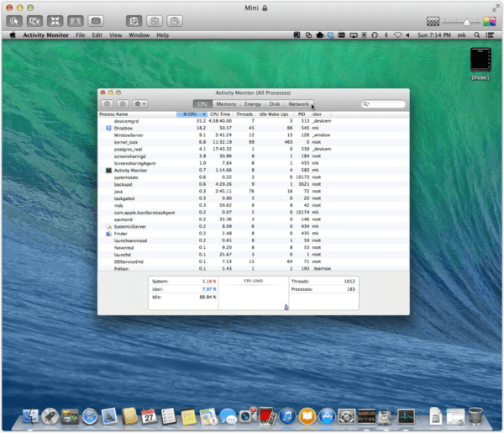Sort by Process Name column header
Image resolution: width=504 pixels, height=433 pixels.
click(x=137, y=114)
